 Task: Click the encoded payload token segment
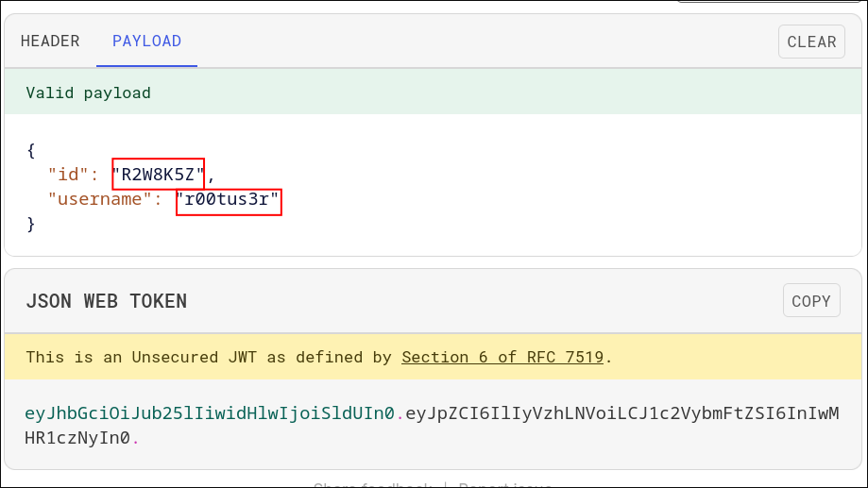coord(621,413)
